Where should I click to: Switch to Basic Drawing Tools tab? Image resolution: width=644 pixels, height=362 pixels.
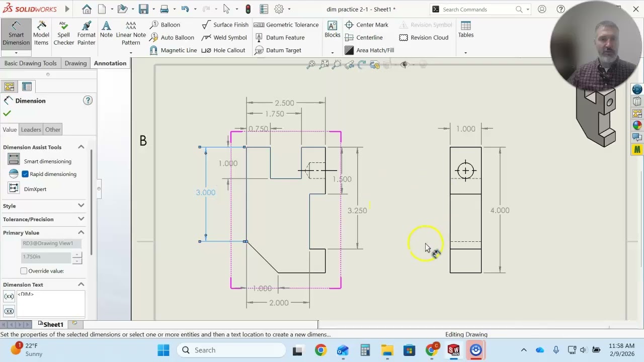[30, 63]
